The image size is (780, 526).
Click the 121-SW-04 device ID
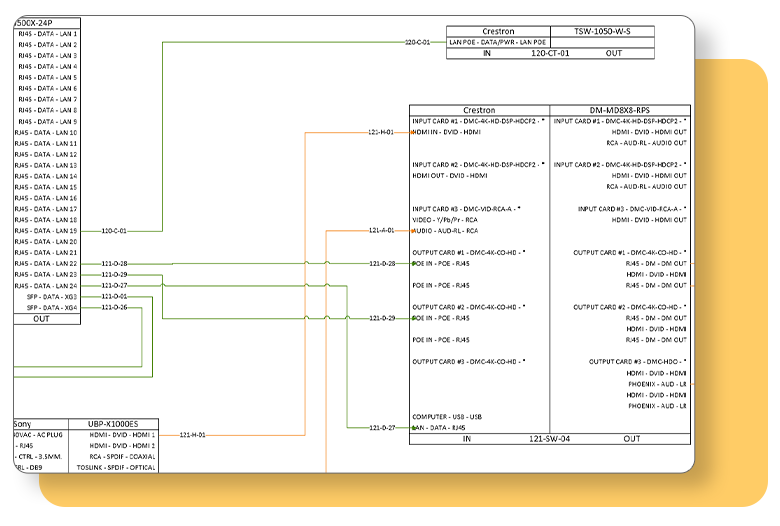click(549, 439)
